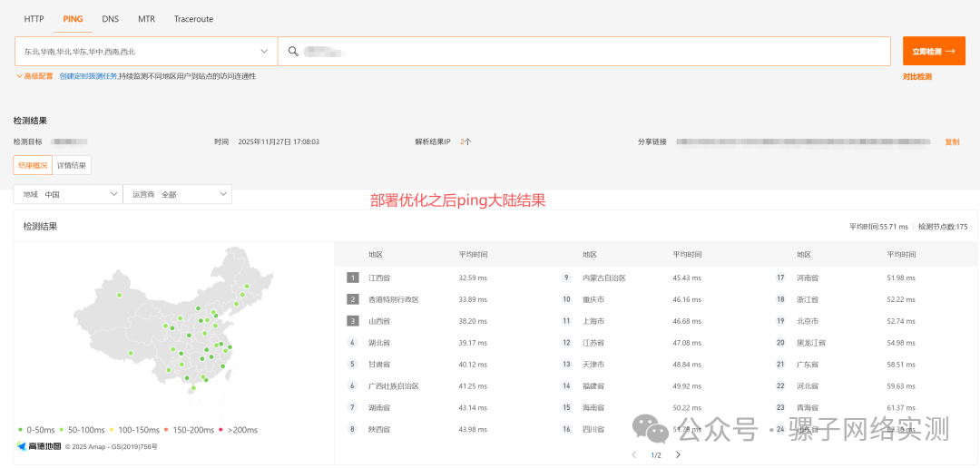Click rank 3 badge for 山西省
The image size is (980, 468).
point(352,320)
